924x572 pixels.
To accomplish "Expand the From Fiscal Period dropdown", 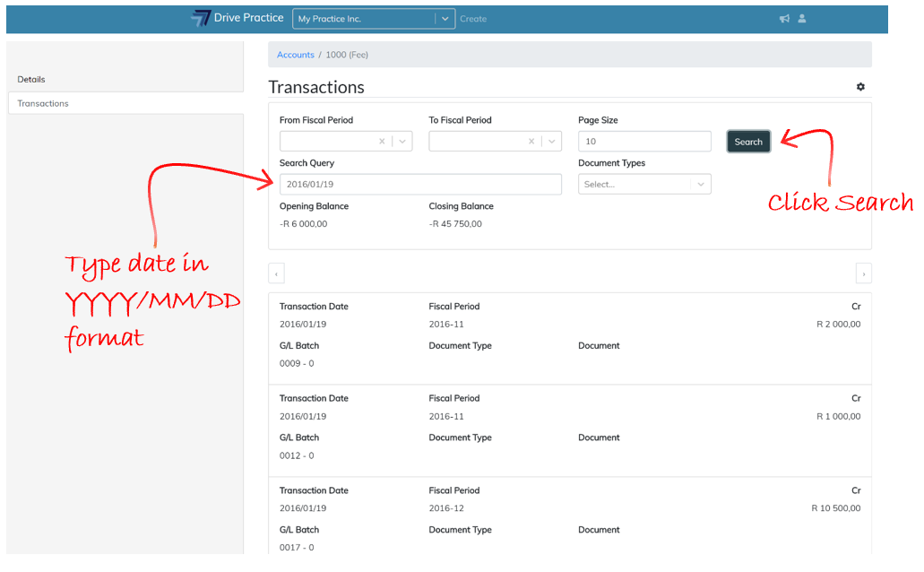I will [x=402, y=142].
